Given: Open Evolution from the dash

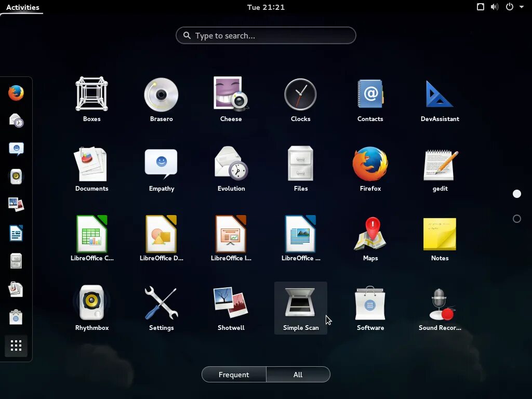Looking at the screenshot, I should tap(16, 121).
